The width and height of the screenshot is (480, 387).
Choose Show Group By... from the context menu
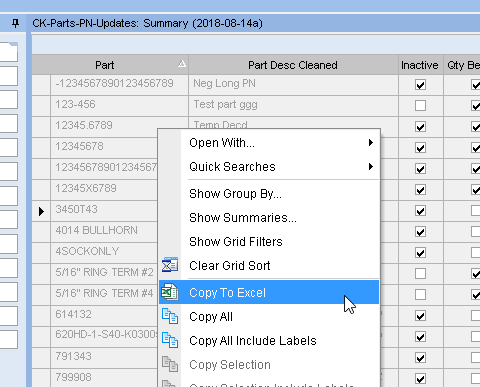pyautogui.click(x=269, y=194)
